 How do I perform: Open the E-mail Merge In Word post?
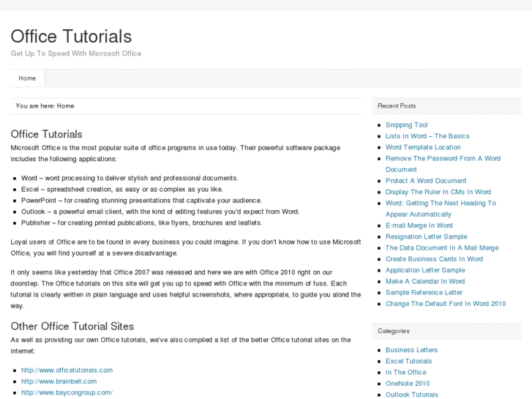click(419, 225)
